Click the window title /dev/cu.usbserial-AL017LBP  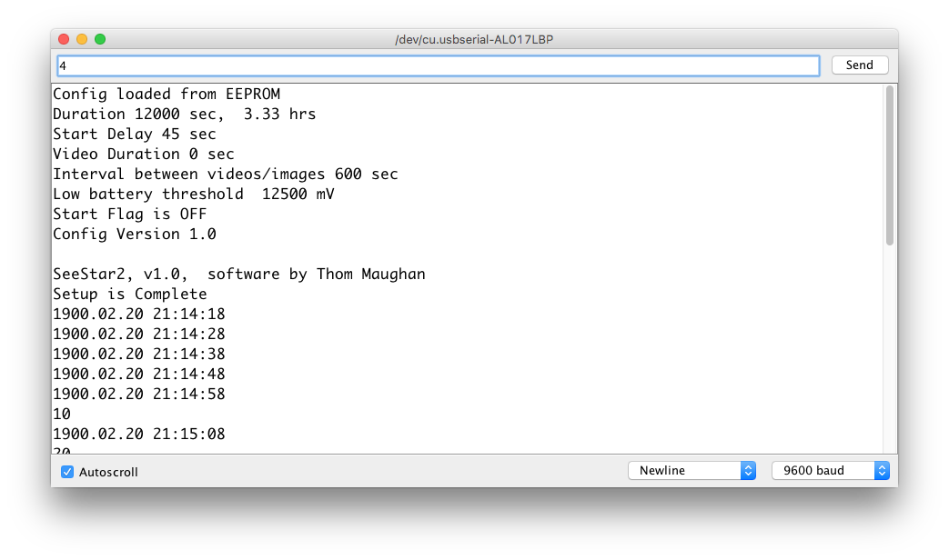click(x=474, y=39)
